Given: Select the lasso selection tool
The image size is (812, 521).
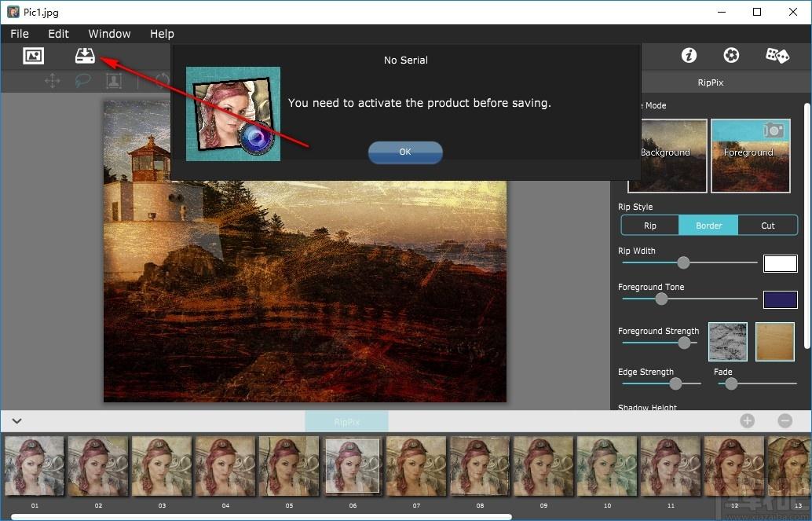Looking at the screenshot, I should [82, 80].
